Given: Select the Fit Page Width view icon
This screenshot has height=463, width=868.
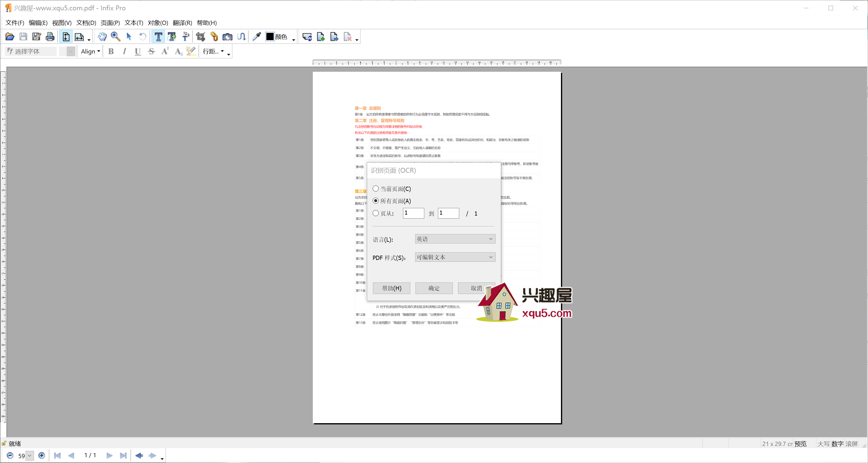Looking at the screenshot, I should coord(79,37).
